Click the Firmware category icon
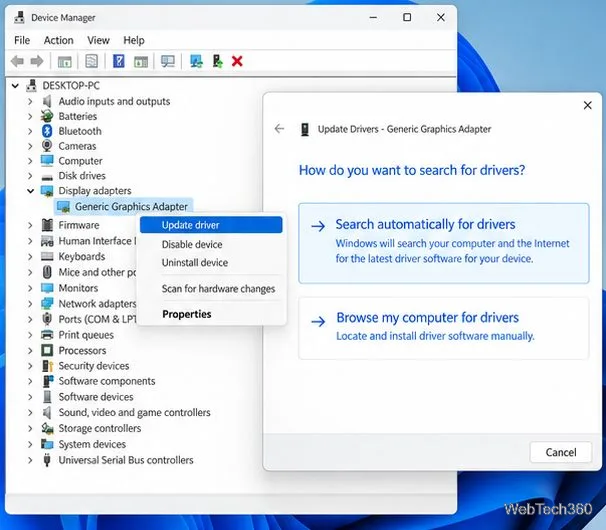 (47, 225)
